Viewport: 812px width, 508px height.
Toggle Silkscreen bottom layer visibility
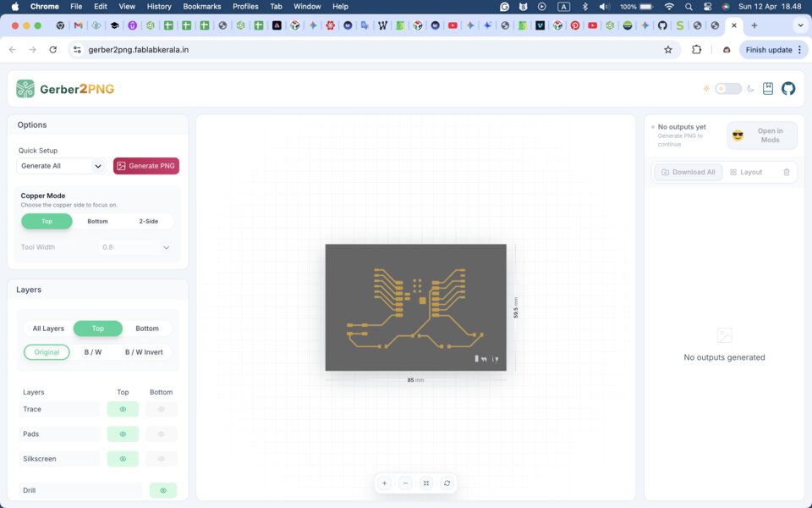coord(161,459)
